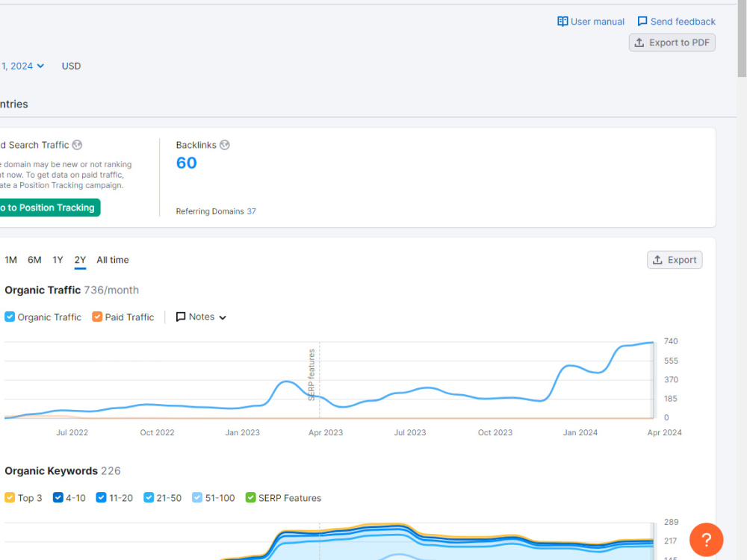Click the globe icon next to Backlinks

click(224, 145)
